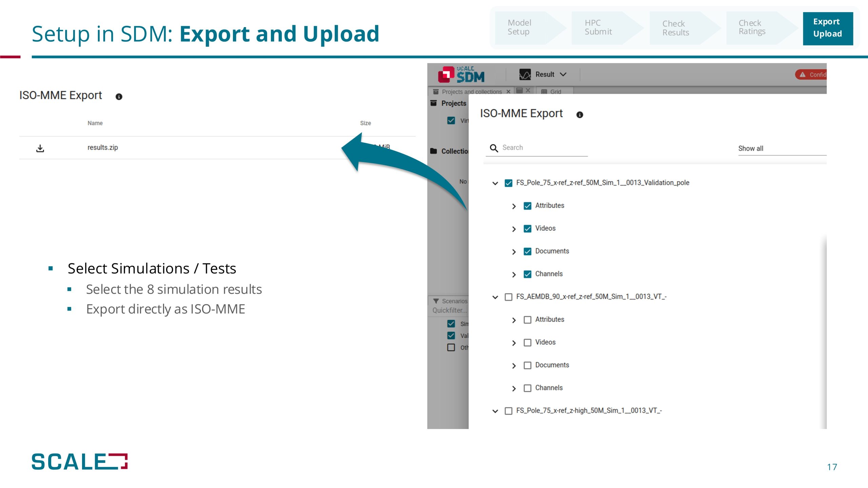Collapse the FS_Pole_75_x-ref_z-high node

click(x=495, y=411)
